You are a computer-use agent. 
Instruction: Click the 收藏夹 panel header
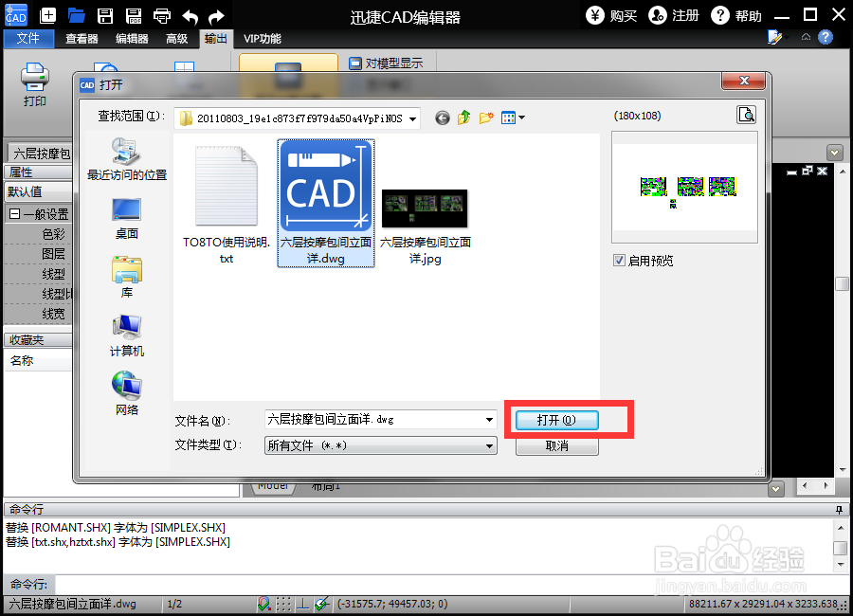point(38,339)
